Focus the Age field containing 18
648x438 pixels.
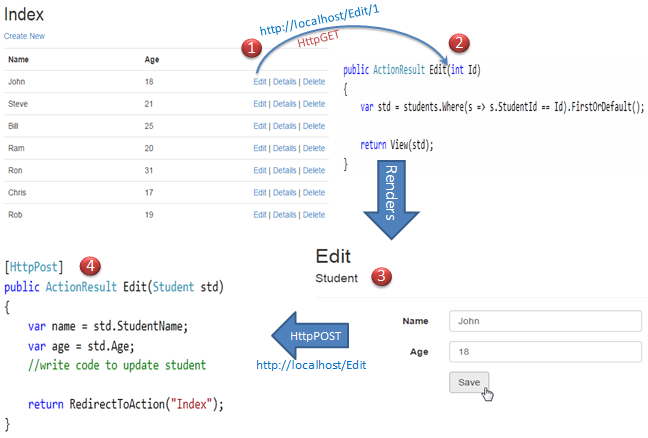544,352
